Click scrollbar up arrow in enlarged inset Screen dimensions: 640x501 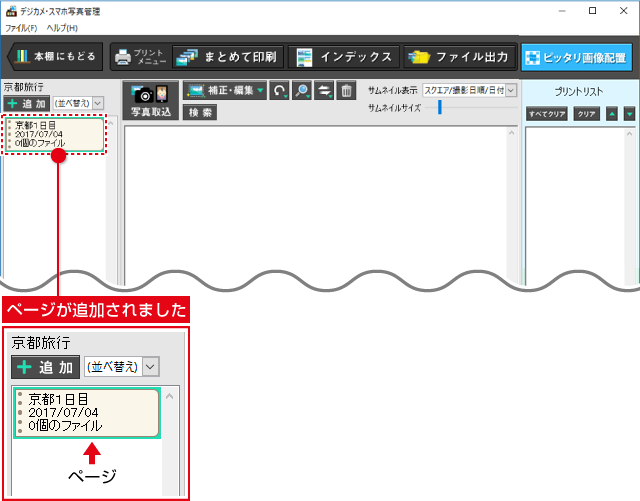click(169, 396)
